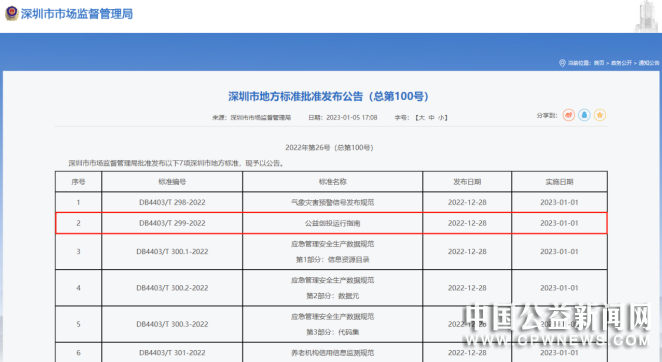Click the intro paragraph about 7项深圳市地方标准
Image resolution: width=662 pixels, height=362 pixels.
point(177,163)
